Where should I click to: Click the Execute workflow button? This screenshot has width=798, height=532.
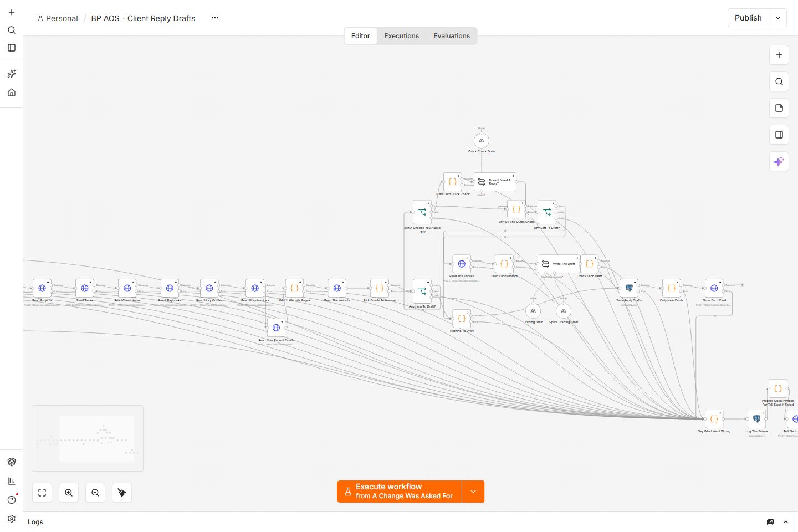tap(399, 492)
